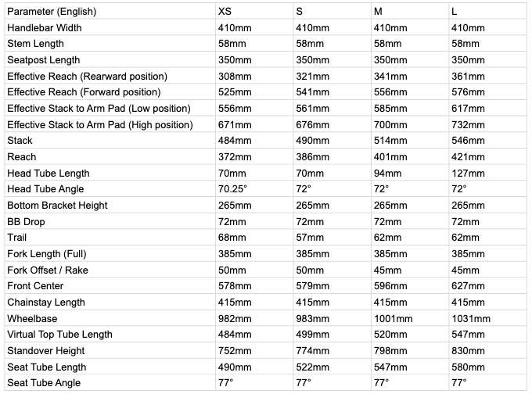The image size is (532, 394).
Task: Click the 'Chainstay Length' row label
Action: coord(46,302)
